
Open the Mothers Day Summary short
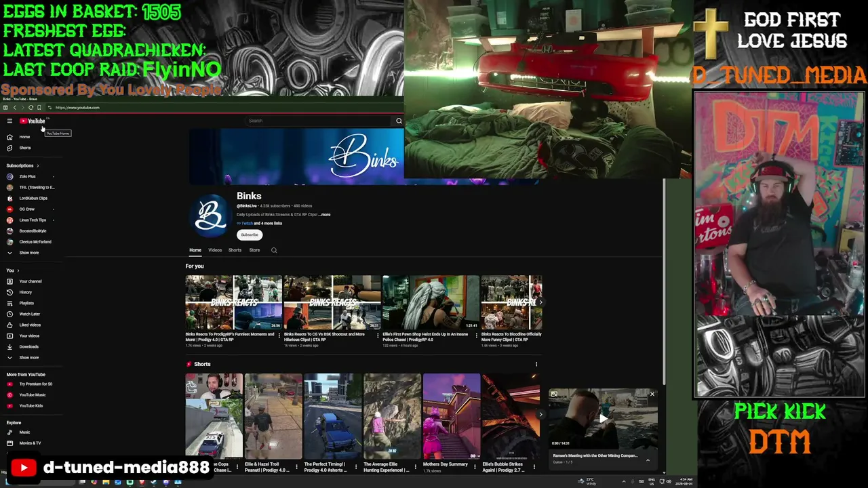[452, 415]
